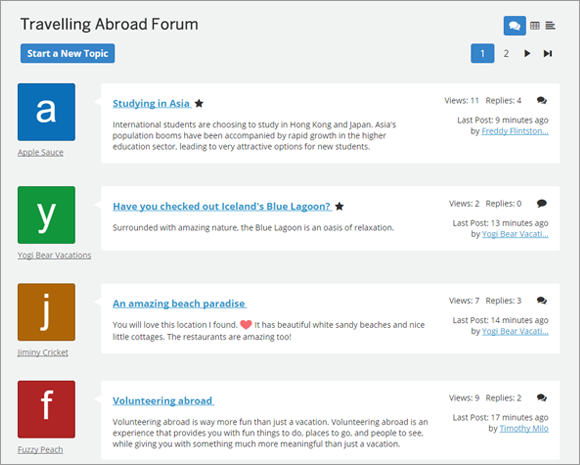Select page 2 in pagination
The image size is (580, 465).
506,54
